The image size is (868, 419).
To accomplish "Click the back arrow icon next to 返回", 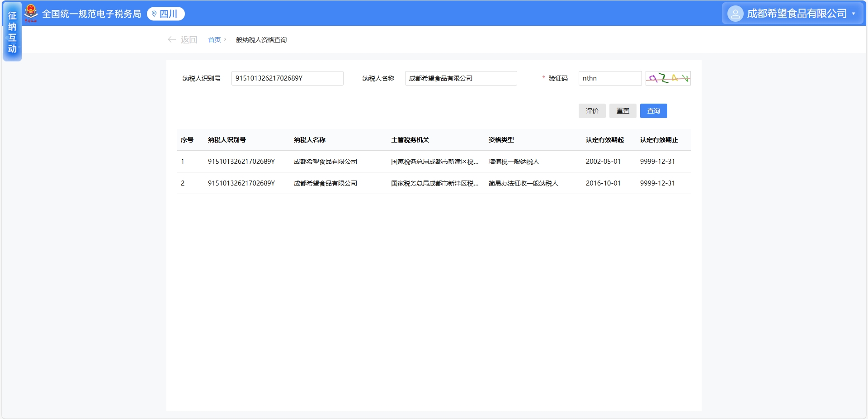I will (x=172, y=40).
